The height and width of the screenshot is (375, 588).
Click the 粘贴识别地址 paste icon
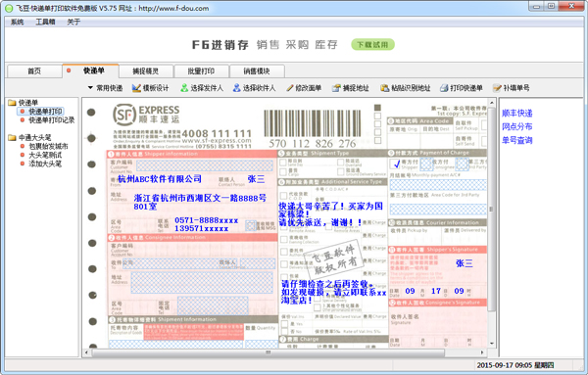384,88
